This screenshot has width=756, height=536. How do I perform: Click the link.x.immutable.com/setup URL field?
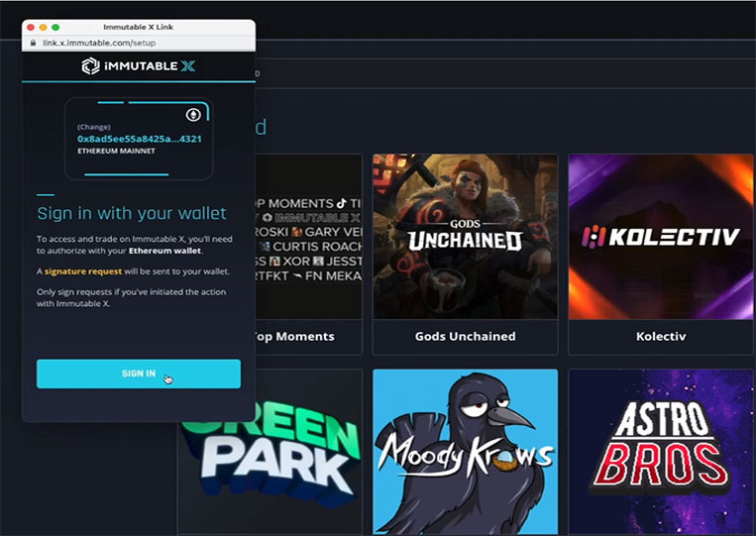point(99,43)
